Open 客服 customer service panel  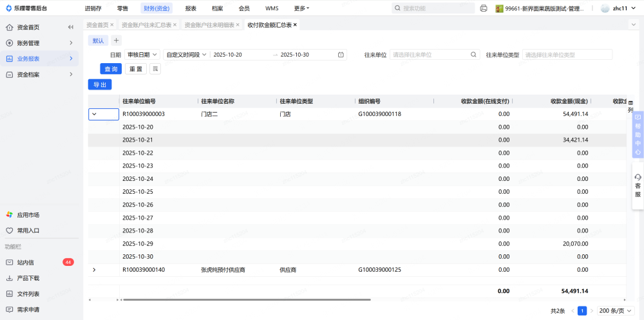(638, 185)
